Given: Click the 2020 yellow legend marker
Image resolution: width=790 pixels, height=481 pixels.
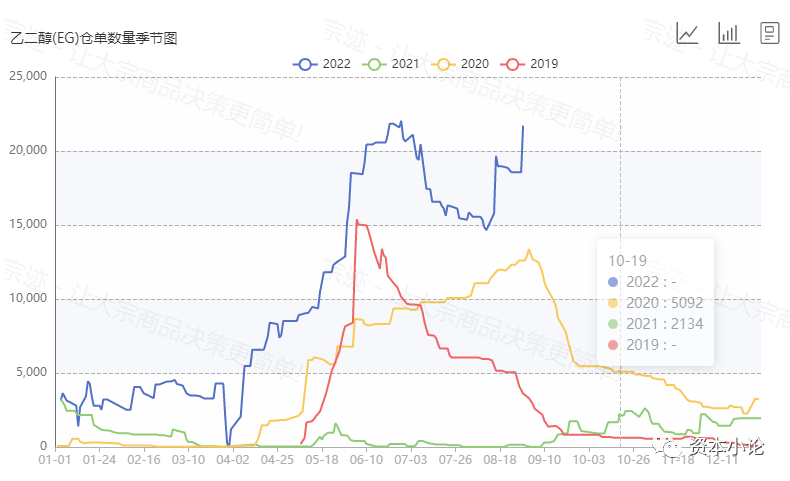Looking at the screenshot, I should [x=444, y=64].
